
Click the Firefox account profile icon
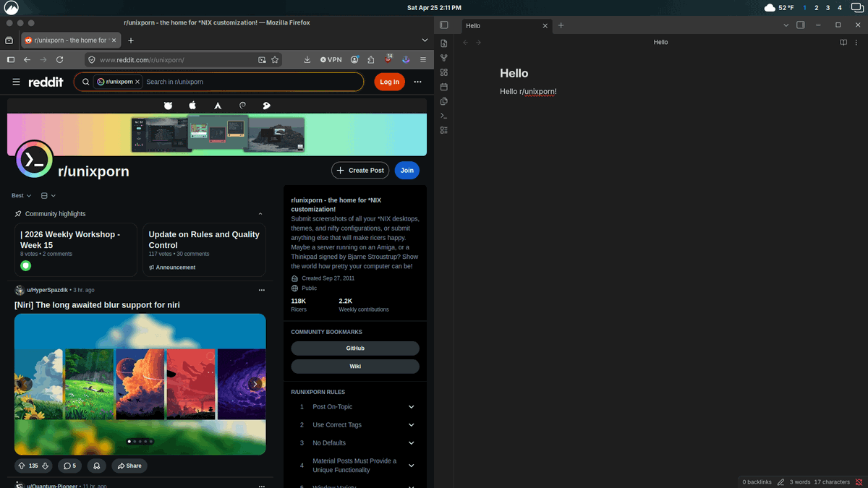(x=354, y=59)
